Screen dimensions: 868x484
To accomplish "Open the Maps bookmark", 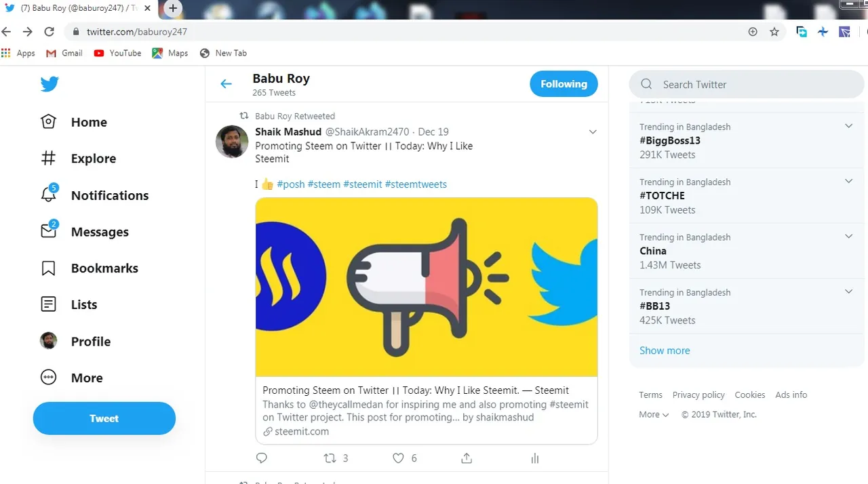I will click(170, 53).
